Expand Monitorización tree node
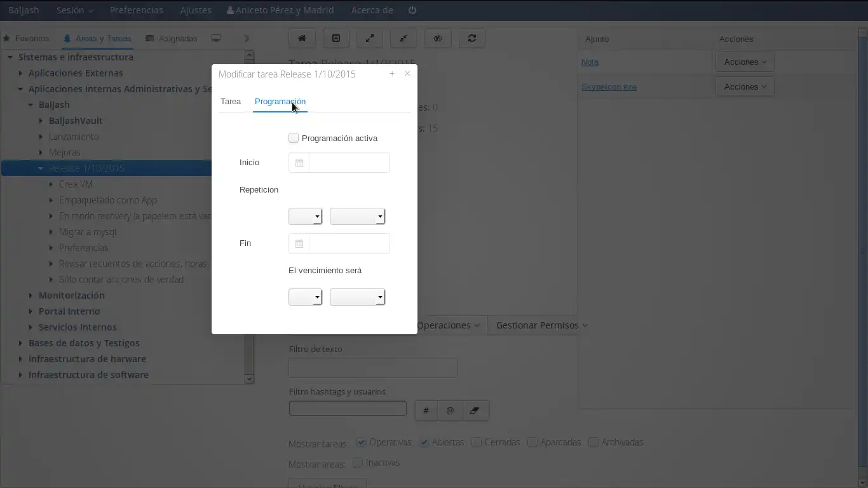The width and height of the screenshot is (868, 488). point(31,295)
